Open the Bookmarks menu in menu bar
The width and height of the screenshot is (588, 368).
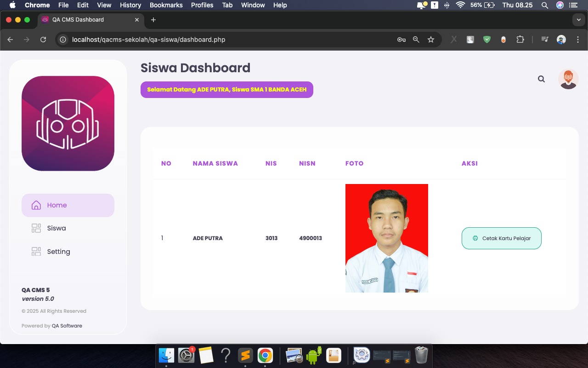pyautogui.click(x=166, y=5)
